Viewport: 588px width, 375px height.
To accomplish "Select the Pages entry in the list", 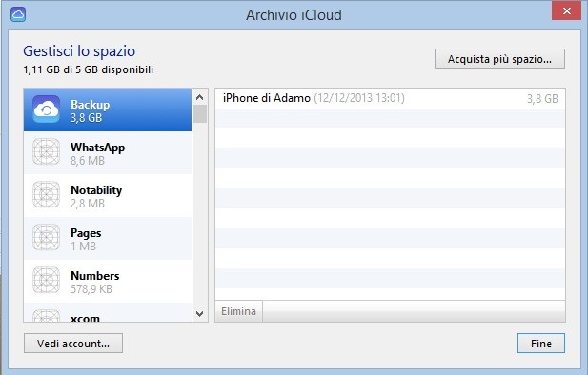I will click(x=108, y=238).
